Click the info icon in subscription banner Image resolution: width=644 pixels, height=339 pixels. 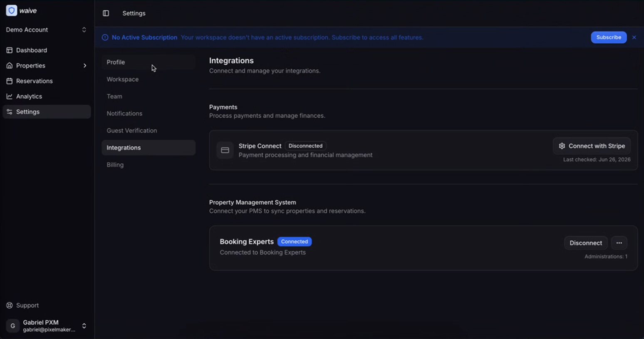[x=105, y=37]
